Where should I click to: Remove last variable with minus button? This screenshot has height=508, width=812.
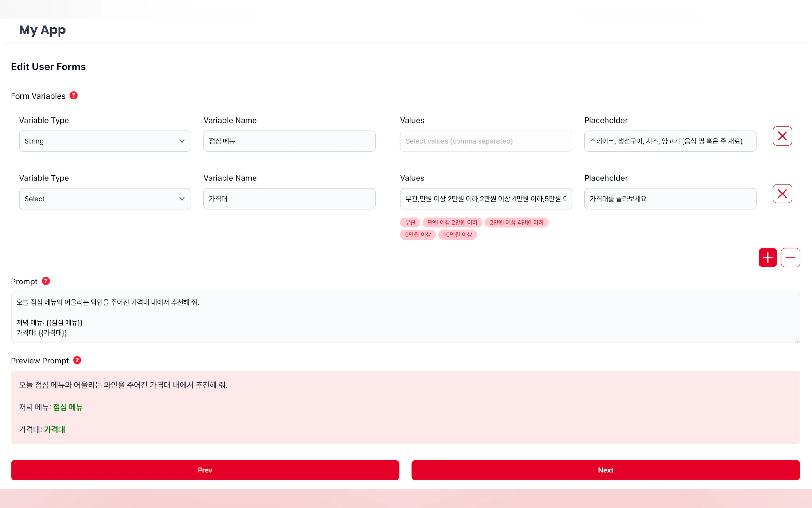pos(790,258)
